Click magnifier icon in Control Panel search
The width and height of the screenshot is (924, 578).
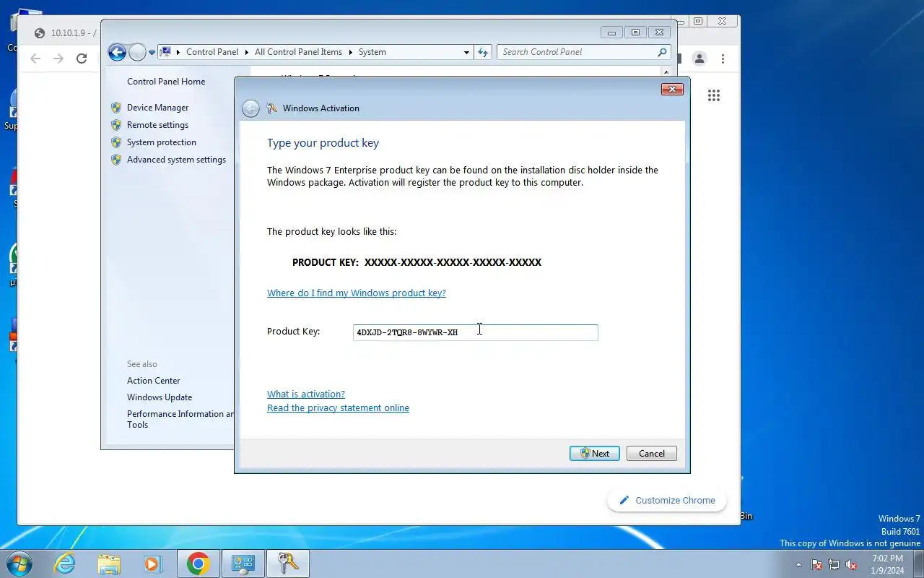tap(661, 52)
